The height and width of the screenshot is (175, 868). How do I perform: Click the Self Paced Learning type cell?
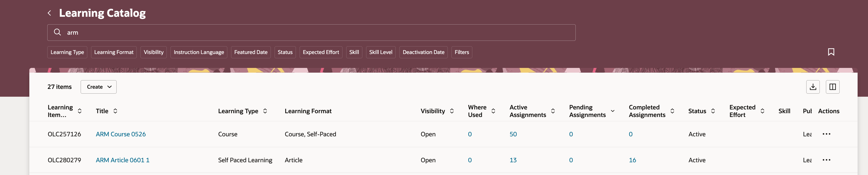pos(245,160)
